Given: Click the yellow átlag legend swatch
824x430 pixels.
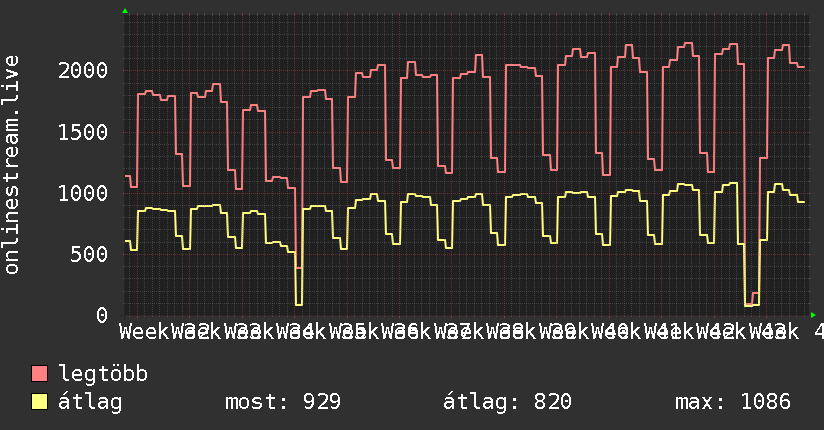Looking at the screenshot, I should (39, 401).
